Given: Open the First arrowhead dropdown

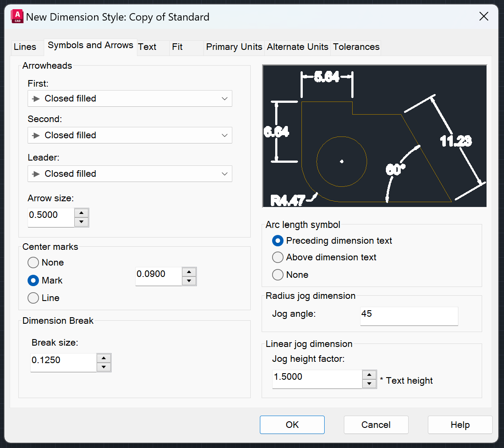Looking at the screenshot, I should (224, 98).
